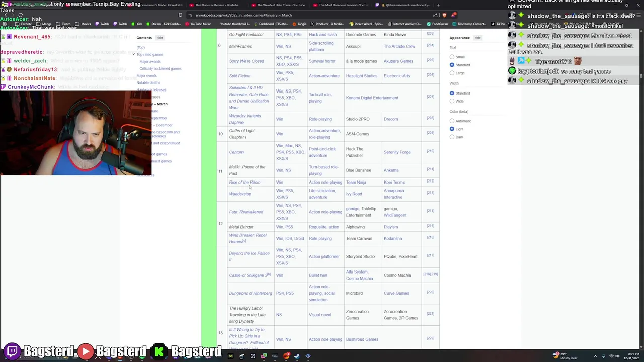Select Standard width option
644x362 pixels.
452,93
